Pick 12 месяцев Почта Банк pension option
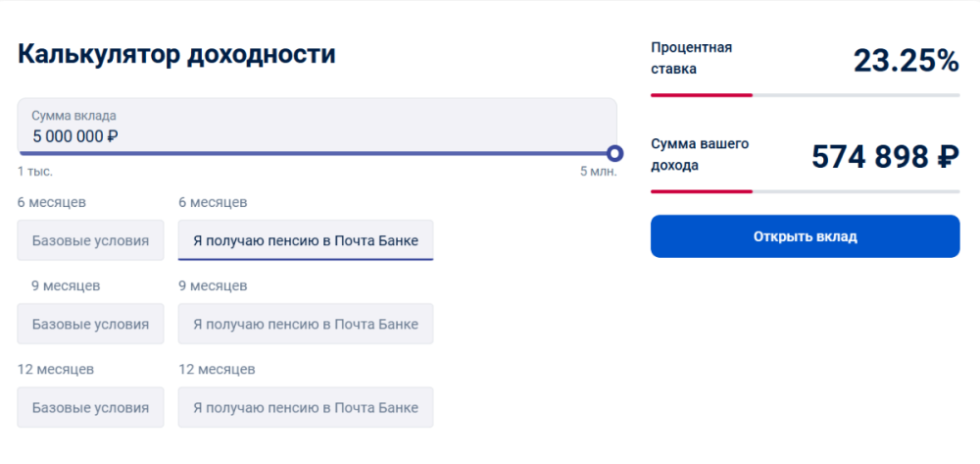 (305, 407)
